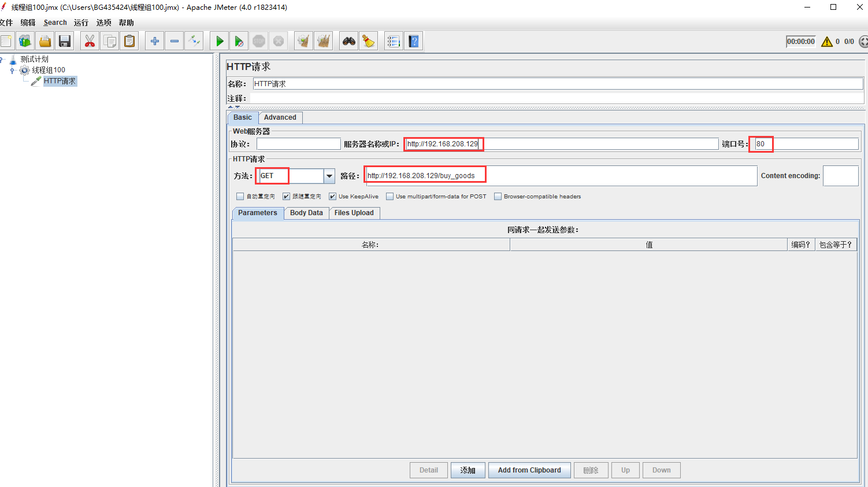Click the Toggle enable/disable icon

click(x=194, y=41)
